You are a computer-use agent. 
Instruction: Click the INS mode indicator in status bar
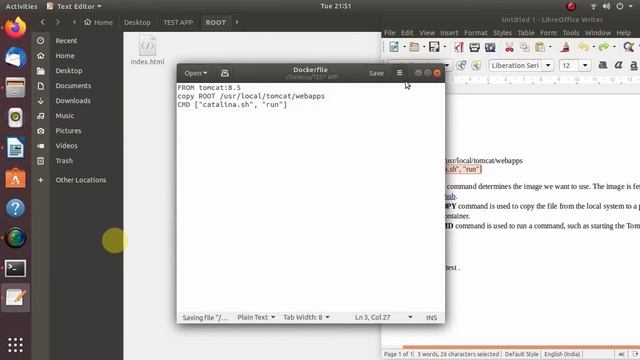coord(431,317)
